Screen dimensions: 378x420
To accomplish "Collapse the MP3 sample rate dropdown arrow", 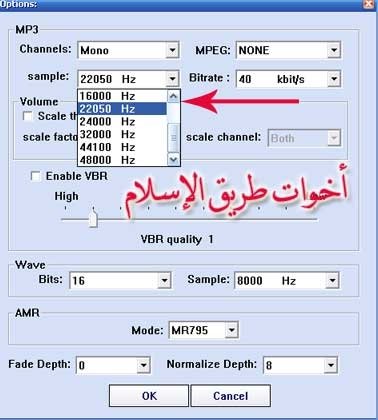I will 172,79.
